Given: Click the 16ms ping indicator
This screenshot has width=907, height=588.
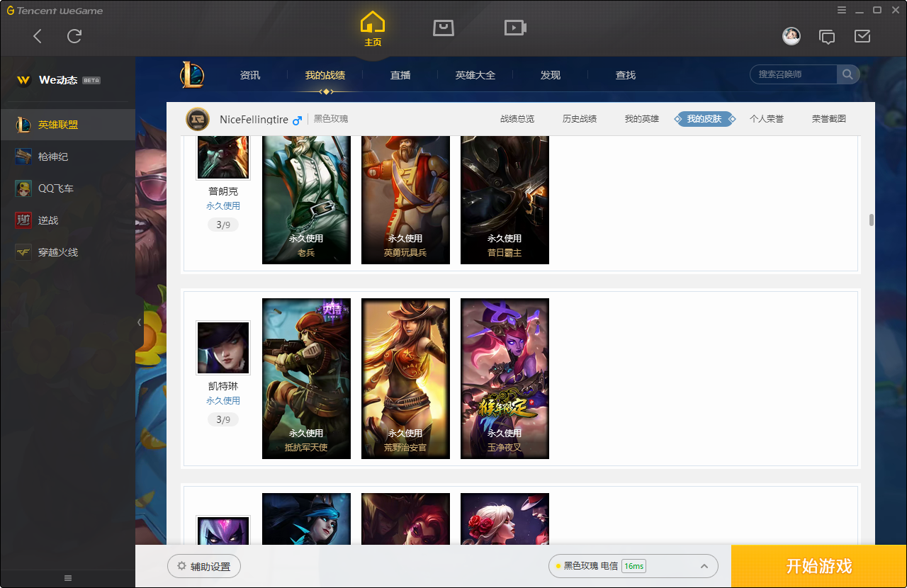Looking at the screenshot, I should (x=633, y=566).
